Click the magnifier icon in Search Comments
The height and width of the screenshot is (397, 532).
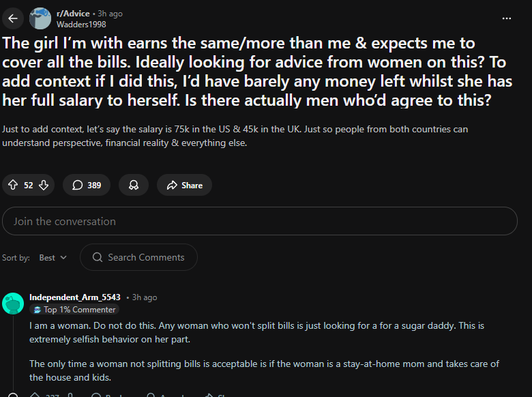tap(98, 257)
